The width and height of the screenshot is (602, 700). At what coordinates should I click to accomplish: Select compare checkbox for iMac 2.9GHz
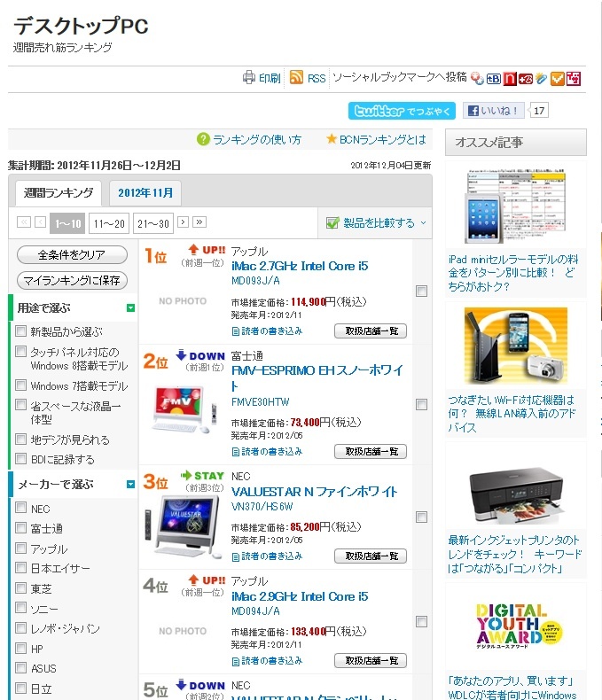tap(421, 621)
